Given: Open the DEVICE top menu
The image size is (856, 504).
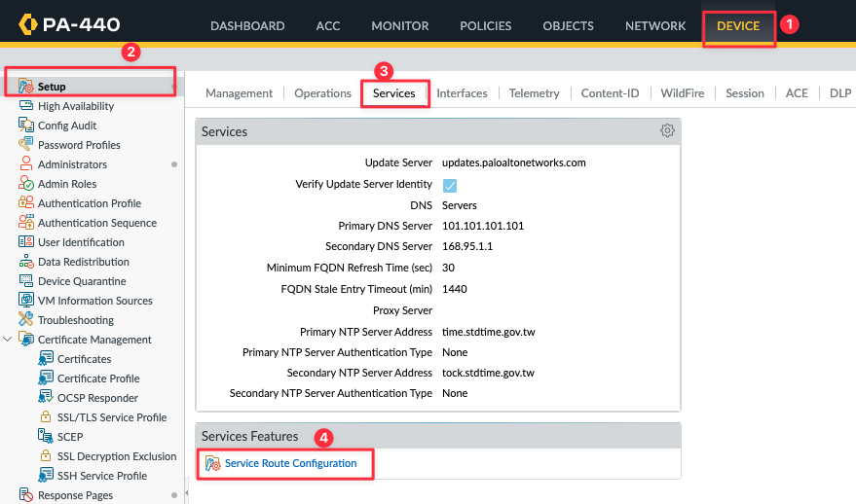Looking at the screenshot, I should [738, 25].
